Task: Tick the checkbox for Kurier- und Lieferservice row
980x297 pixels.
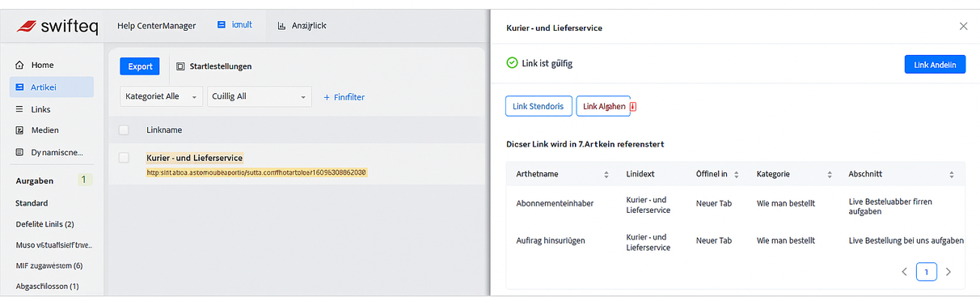Action: 124,158
